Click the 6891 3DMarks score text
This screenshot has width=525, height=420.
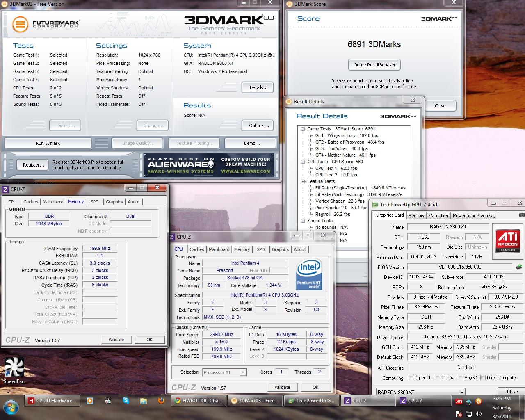(x=374, y=44)
